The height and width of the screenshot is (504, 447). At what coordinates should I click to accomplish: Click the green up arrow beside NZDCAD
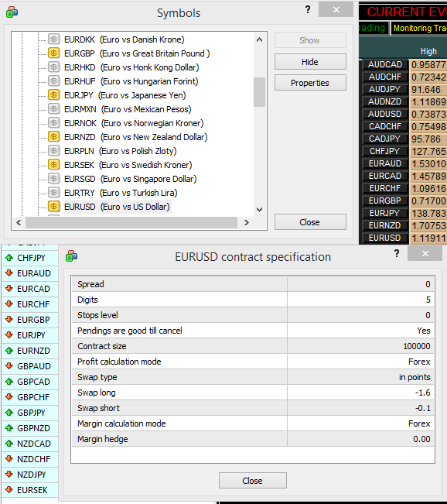point(9,444)
